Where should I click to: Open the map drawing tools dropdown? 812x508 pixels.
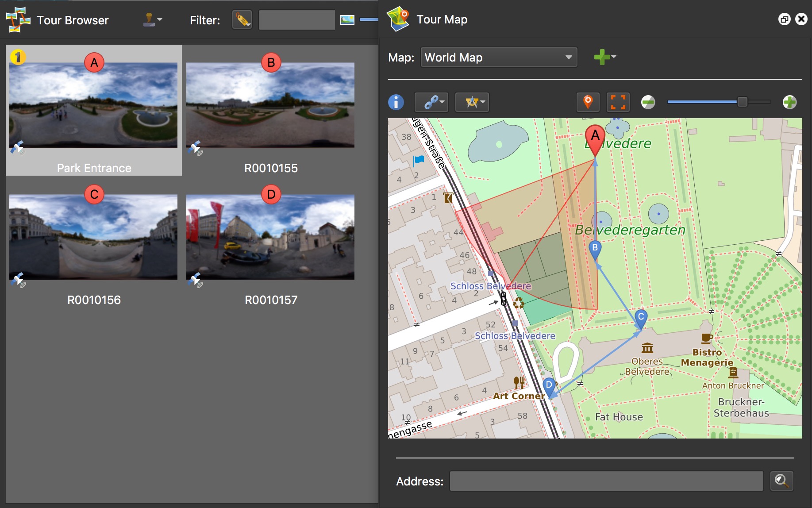click(x=472, y=102)
